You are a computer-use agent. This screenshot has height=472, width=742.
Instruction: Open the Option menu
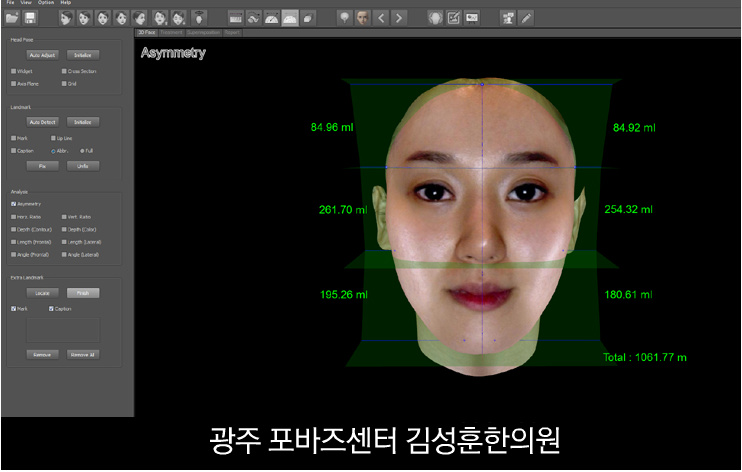[46, 2]
